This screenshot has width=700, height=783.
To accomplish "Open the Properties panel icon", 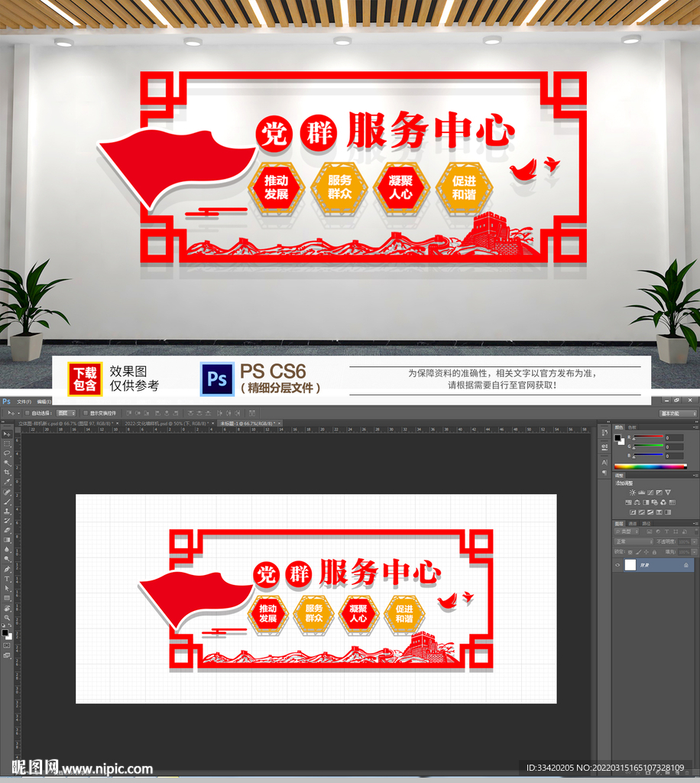I will 604,447.
